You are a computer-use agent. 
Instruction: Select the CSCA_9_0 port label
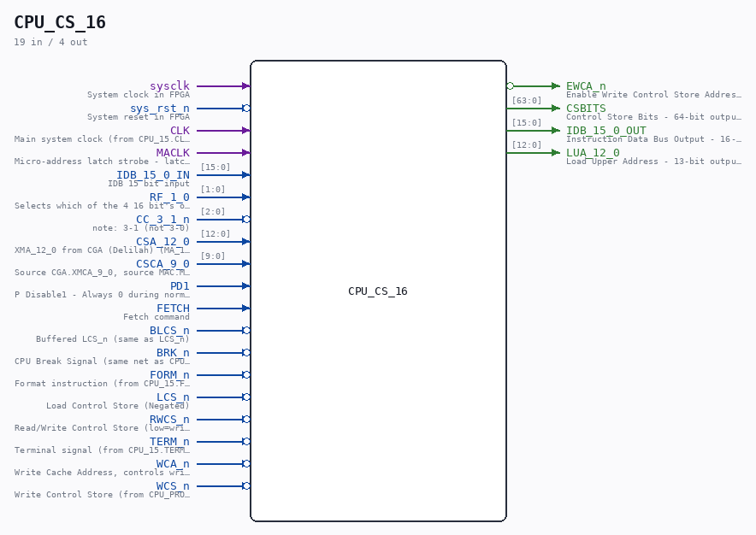[x=163, y=263]
